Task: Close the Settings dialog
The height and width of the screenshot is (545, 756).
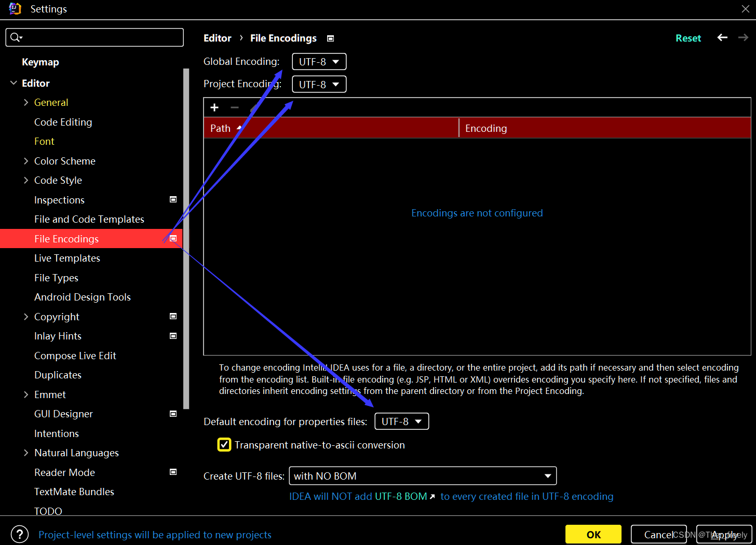Action: (745, 9)
